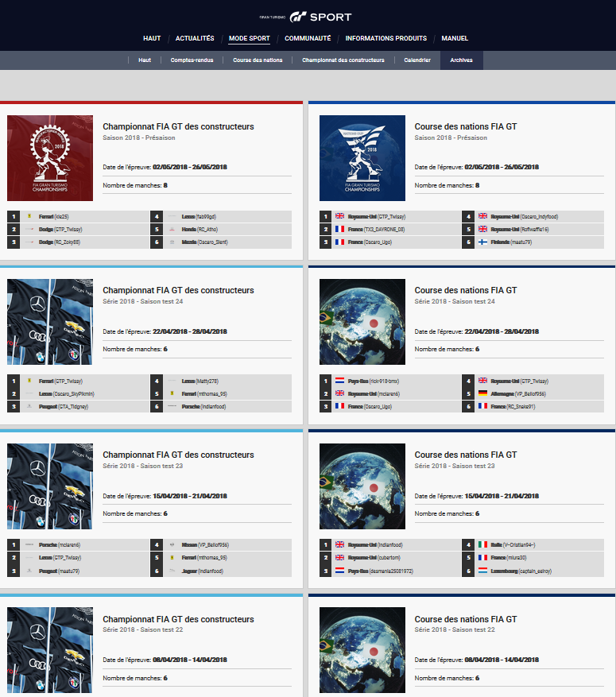Click the Netherlands flag beside rick-918-bmx
This screenshot has width=616, height=697.
click(x=339, y=381)
